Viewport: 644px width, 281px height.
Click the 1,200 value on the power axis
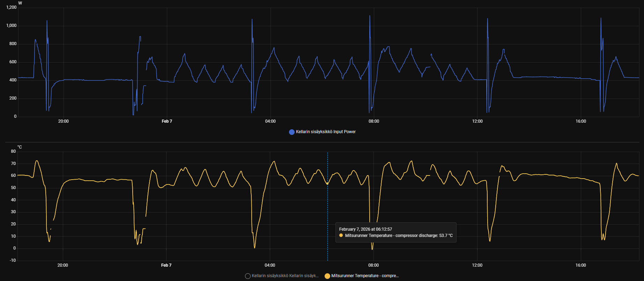pos(12,7)
